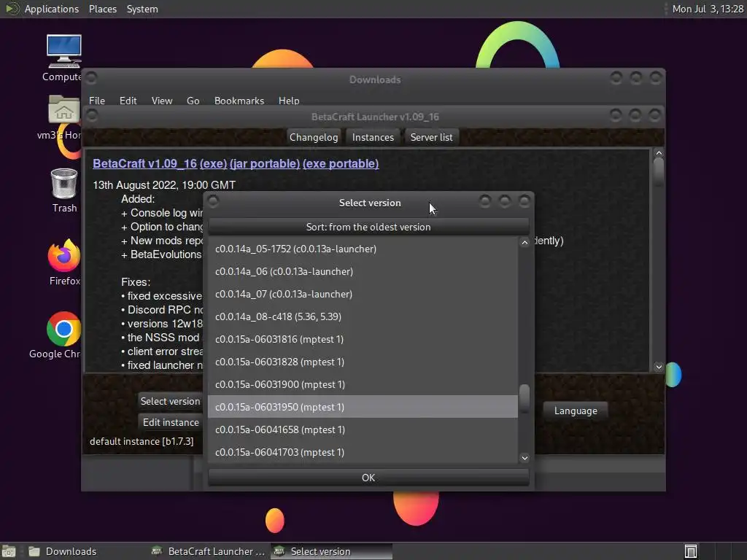Click the workspace switcher icon in bottom panel

coord(690,551)
